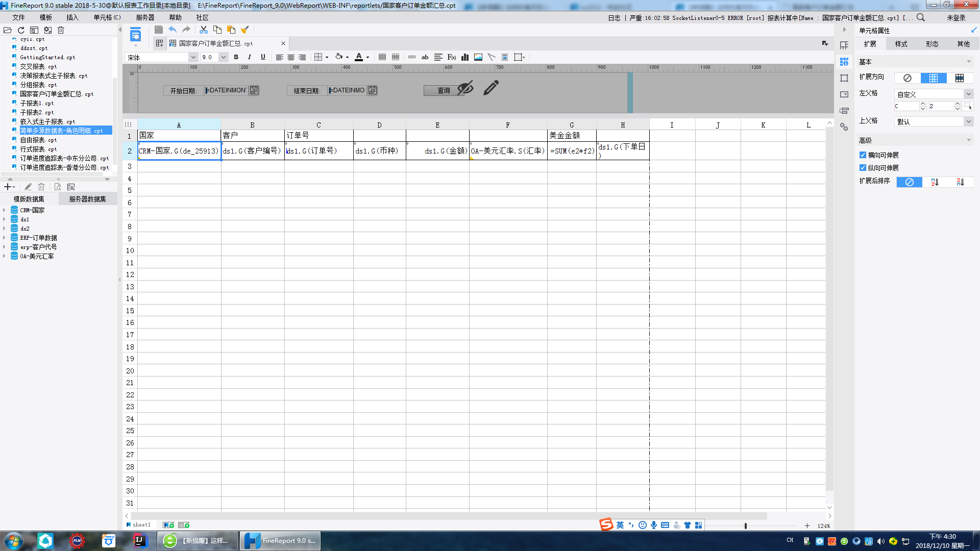
Task: Click the cut scissors icon
Action: [x=204, y=30]
